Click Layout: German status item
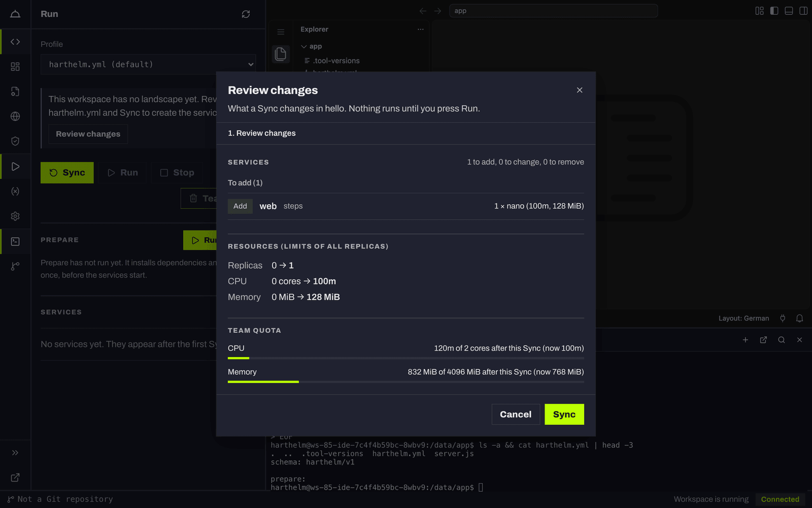 tap(743, 319)
